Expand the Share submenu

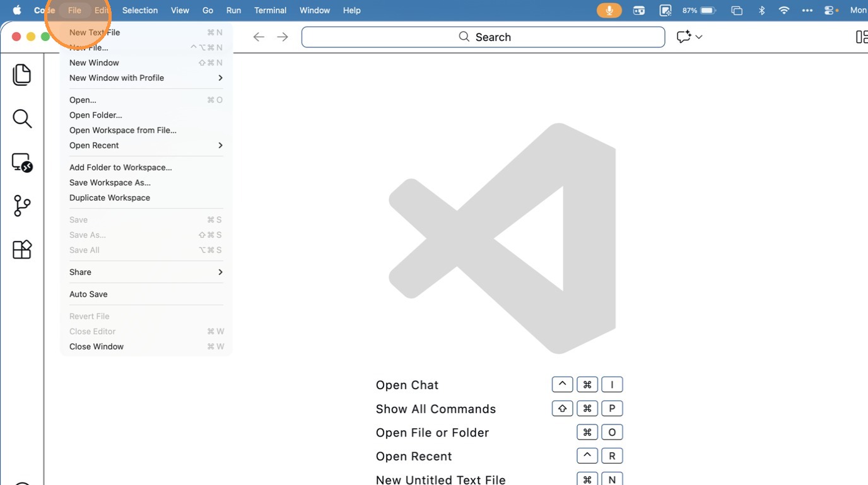click(146, 272)
